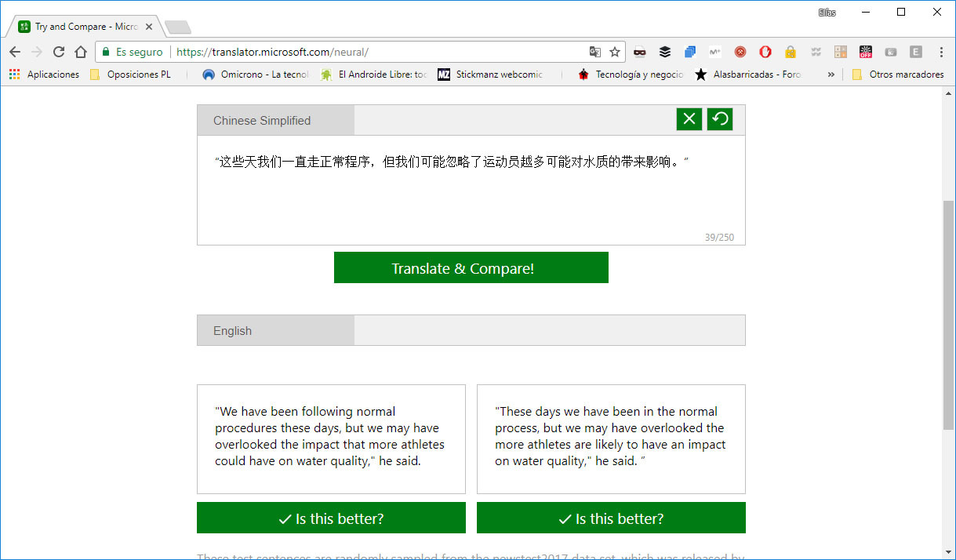The width and height of the screenshot is (956, 560).
Task: Click inside the URL address bar
Action: 353,50
